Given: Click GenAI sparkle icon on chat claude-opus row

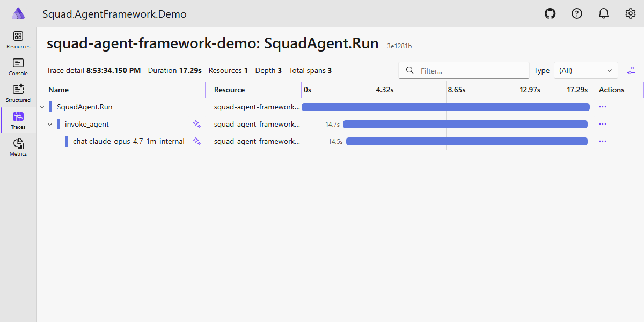Looking at the screenshot, I should [197, 141].
